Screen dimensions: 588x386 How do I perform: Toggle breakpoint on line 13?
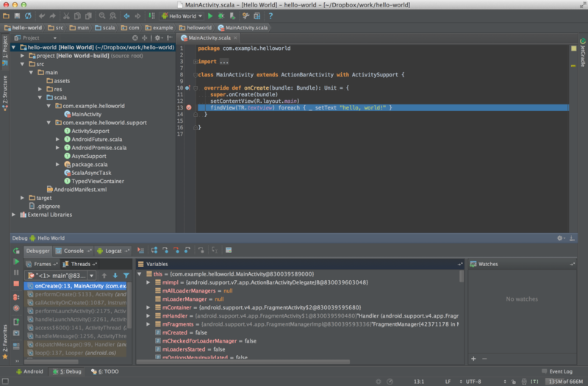(x=189, y=107)
